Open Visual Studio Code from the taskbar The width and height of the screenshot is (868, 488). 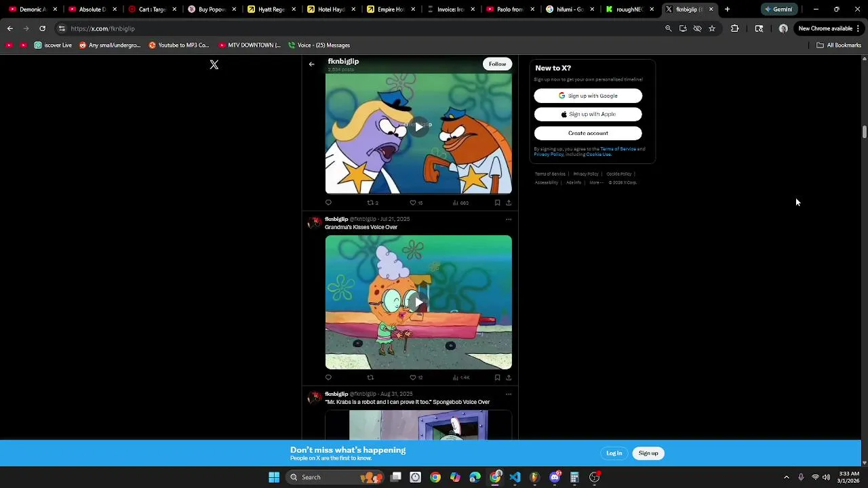pyautogui.click(x=515, y=477)
